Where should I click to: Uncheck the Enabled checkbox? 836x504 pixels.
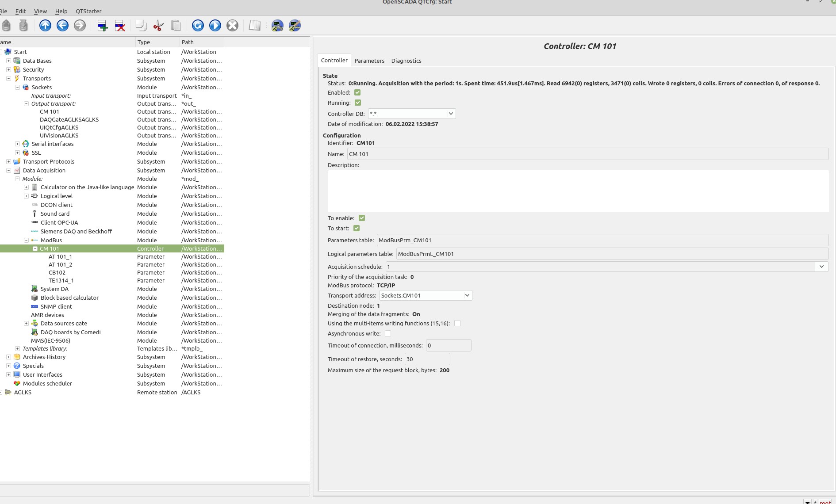pyautogui.click(x=357, y=92)
